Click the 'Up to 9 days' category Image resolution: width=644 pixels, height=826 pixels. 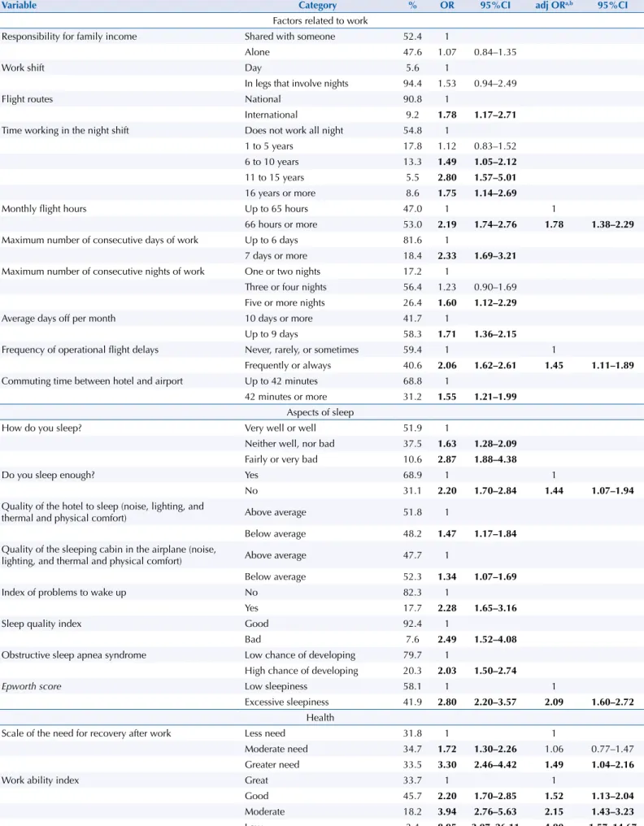(271, 334)
